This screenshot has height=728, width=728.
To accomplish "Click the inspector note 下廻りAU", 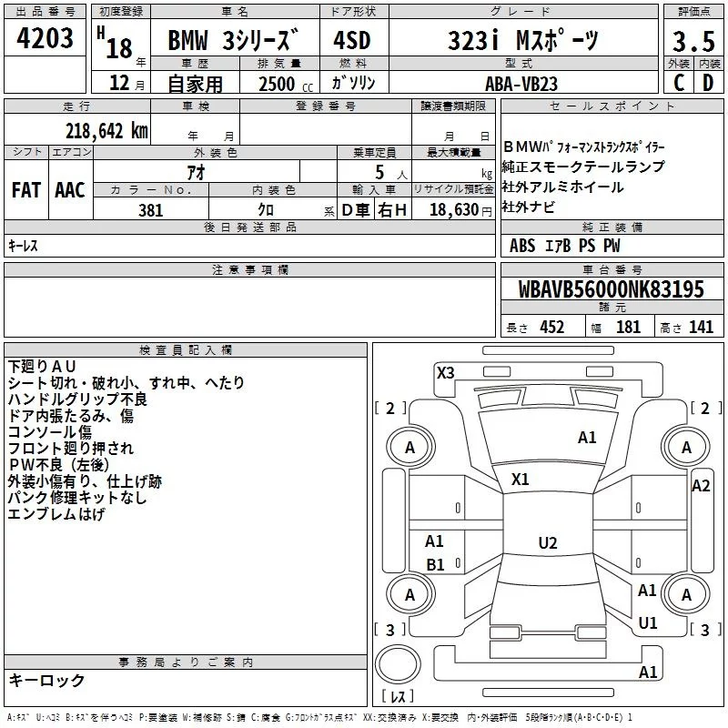I will click(x=42, y=367).
